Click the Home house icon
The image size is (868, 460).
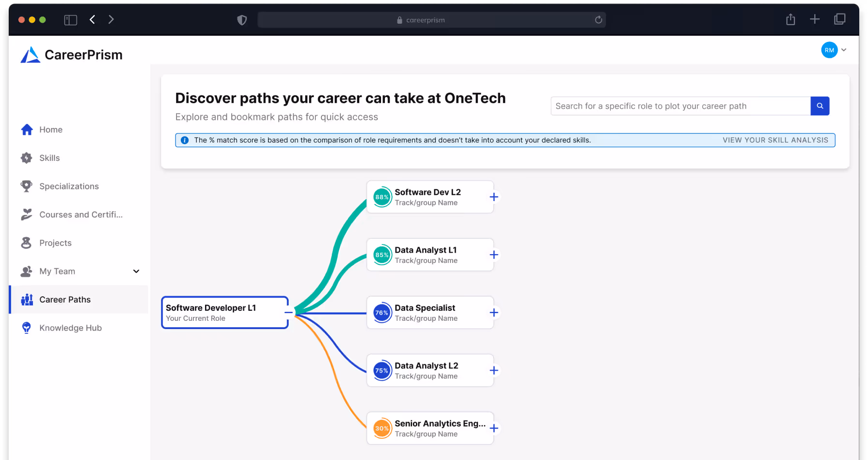click(x=27, y=129)
